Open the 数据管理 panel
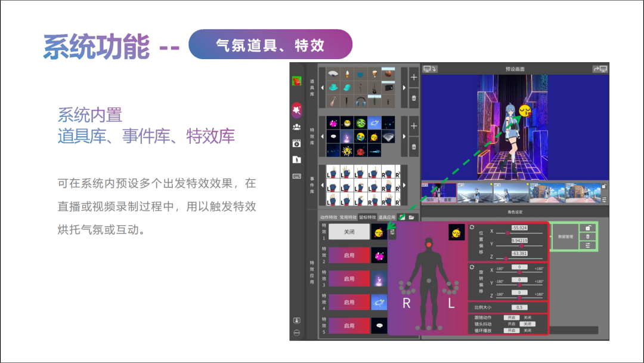This screenshot has height=363, width=644. click(x=565, y=237)
